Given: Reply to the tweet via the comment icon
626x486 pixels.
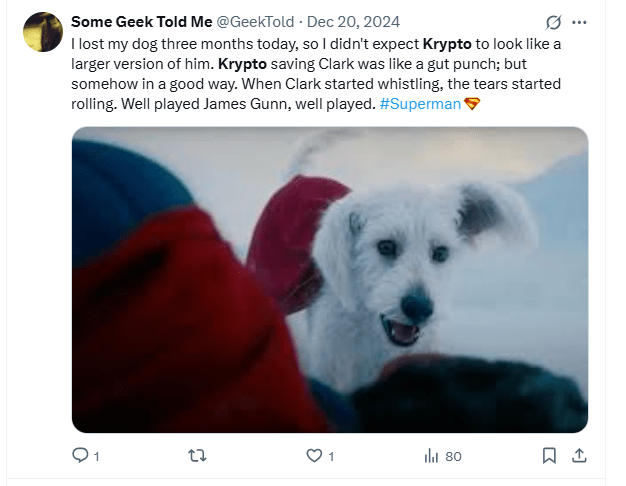Looking at the screenshot, I should [x=80, y=456].
